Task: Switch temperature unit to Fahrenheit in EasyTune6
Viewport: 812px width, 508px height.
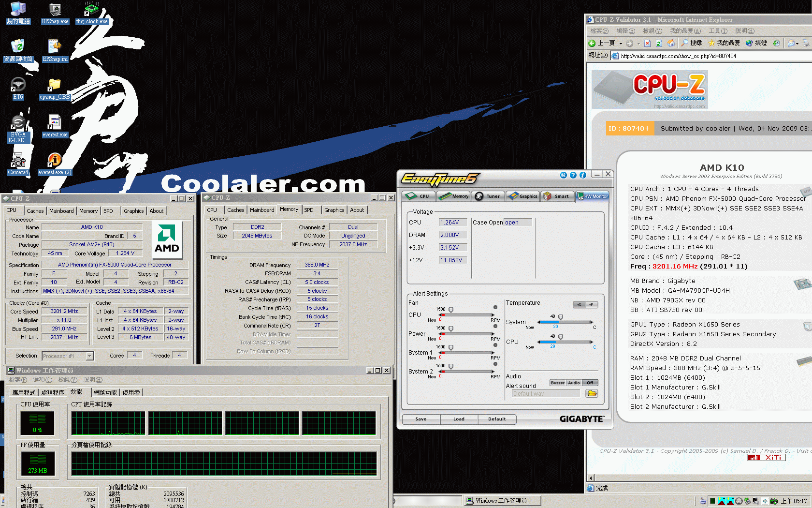Action: pos(592,305)
